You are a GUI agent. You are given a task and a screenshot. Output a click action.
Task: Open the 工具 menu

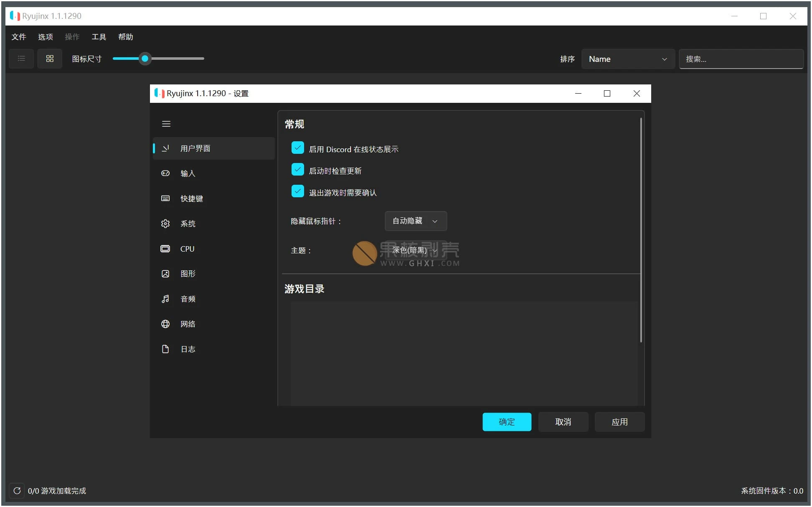pos(99,37)
